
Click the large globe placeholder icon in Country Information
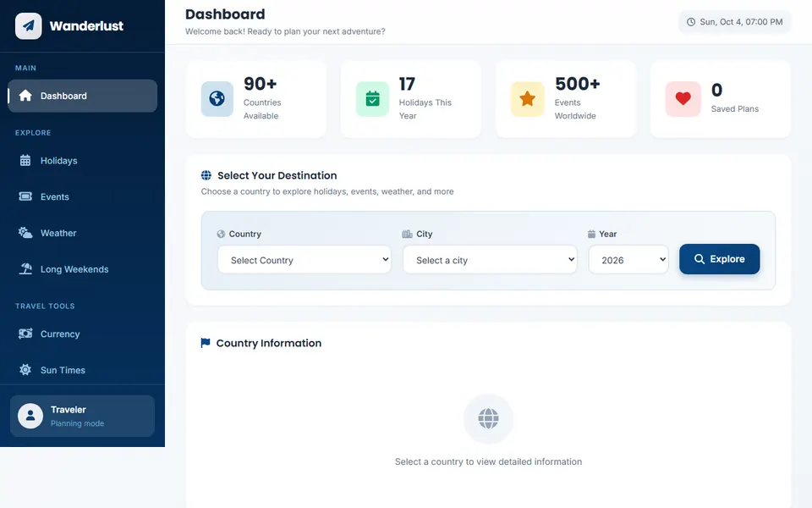488,418
